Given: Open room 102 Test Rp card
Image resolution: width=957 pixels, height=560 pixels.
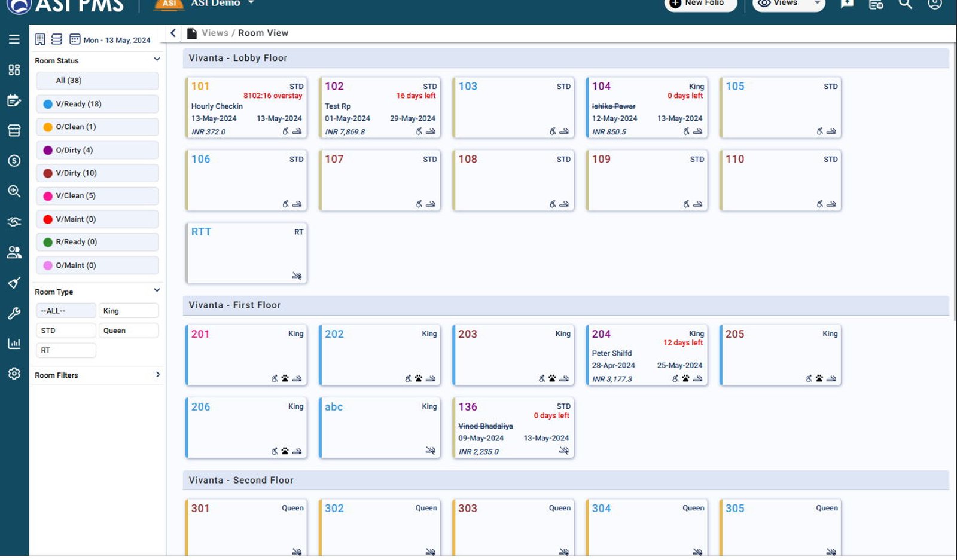Looking at the screenshot, I should (380, 108).
